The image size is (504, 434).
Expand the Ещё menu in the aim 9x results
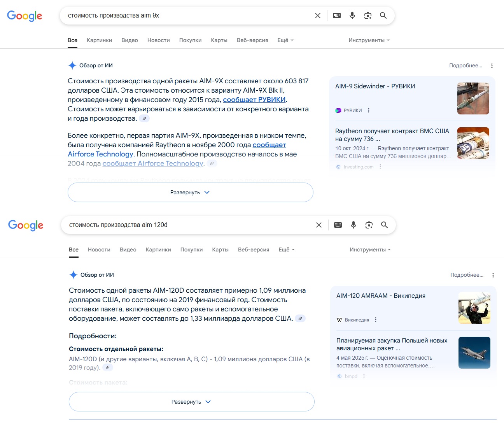tap(285, 40)
